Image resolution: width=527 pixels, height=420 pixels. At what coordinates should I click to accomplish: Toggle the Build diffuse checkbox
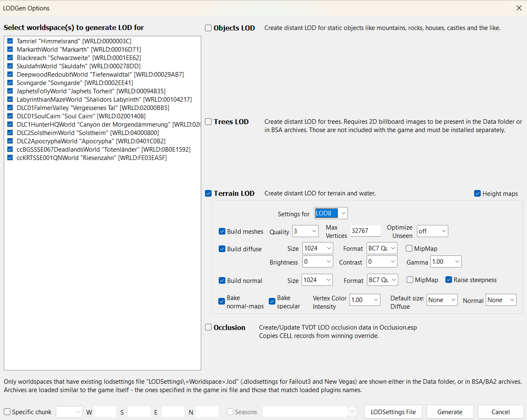tap(222, 249)
